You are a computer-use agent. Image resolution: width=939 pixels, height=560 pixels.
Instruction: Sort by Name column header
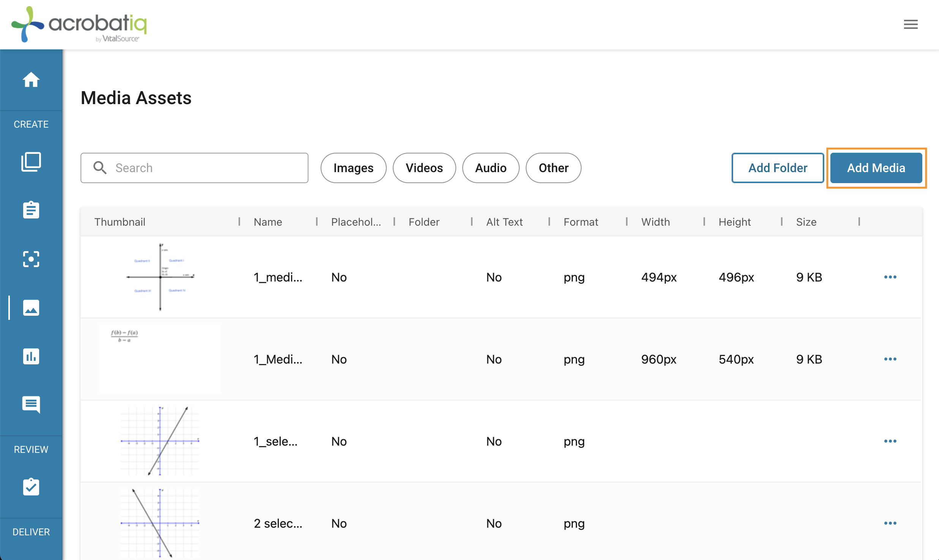click(x=268, y=222)
